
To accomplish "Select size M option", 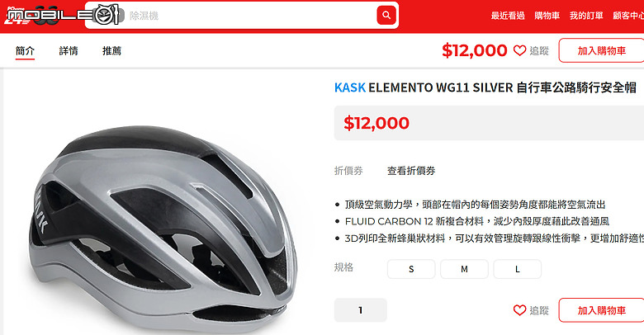I will (464, 269).
